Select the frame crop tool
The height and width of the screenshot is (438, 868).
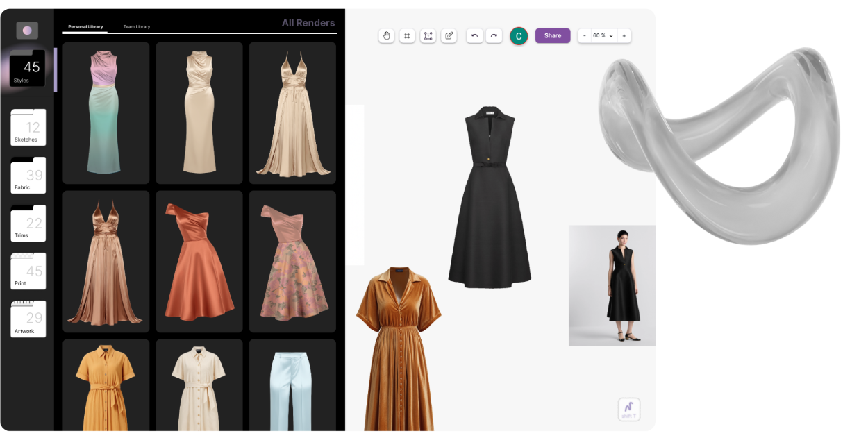click(408, 35)
